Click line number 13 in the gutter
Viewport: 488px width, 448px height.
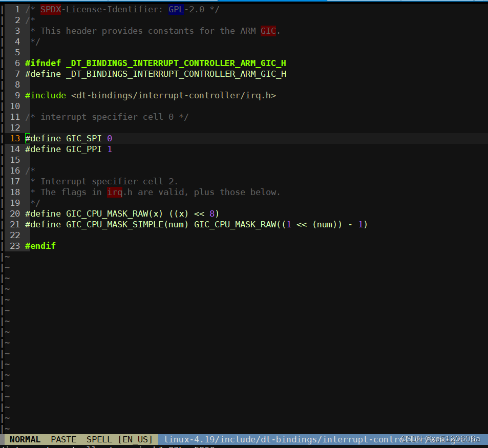tap(15, 138)
